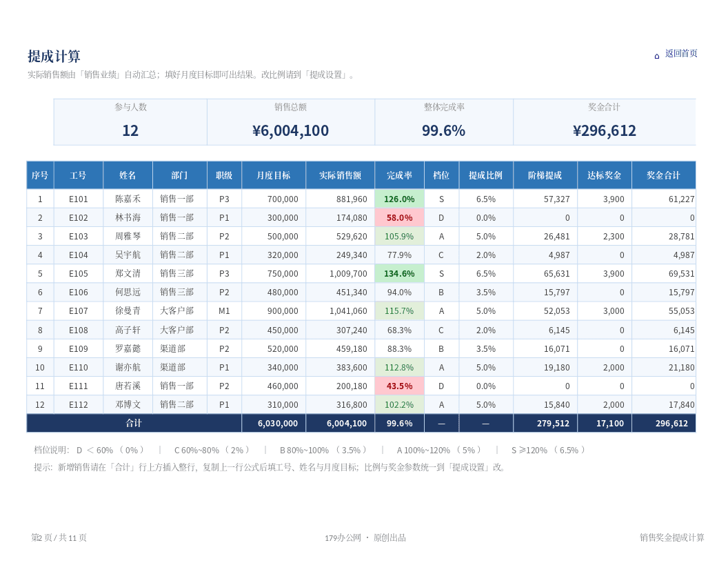The image size is (728, 563).
Task: Click the 销售奖金提成计算 footer label
Action: click(672, 537)
